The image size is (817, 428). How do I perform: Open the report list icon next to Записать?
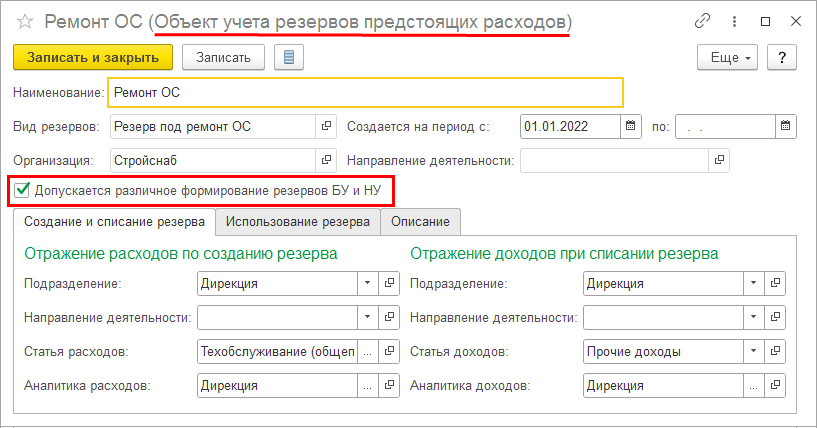pos(289,57)
